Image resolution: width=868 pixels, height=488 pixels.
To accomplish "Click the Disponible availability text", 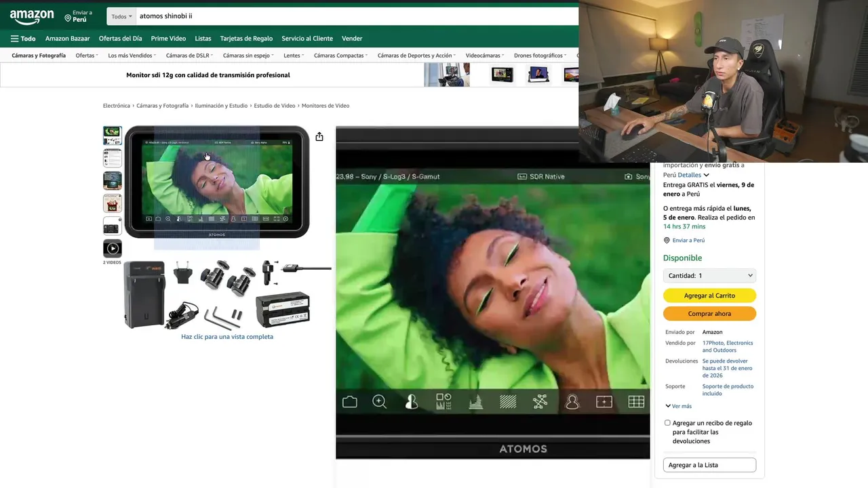I will tap(682, 258).
